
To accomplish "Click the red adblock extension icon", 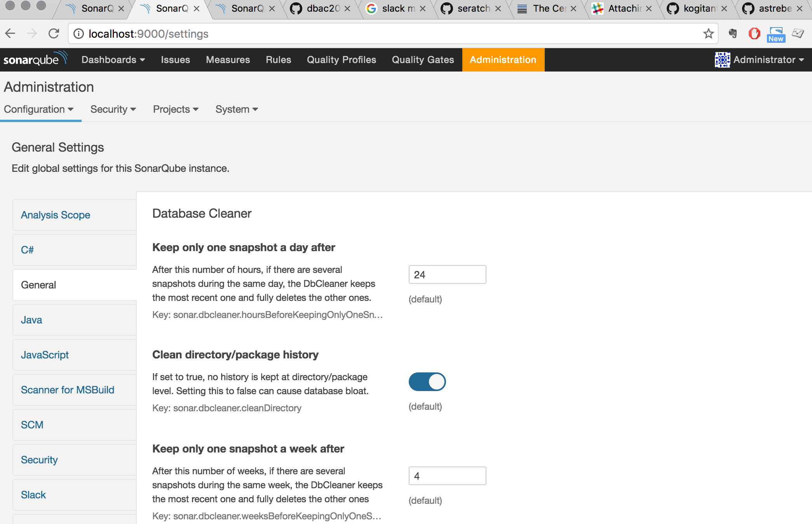I will pyautogui.click(x=754, y=34).
